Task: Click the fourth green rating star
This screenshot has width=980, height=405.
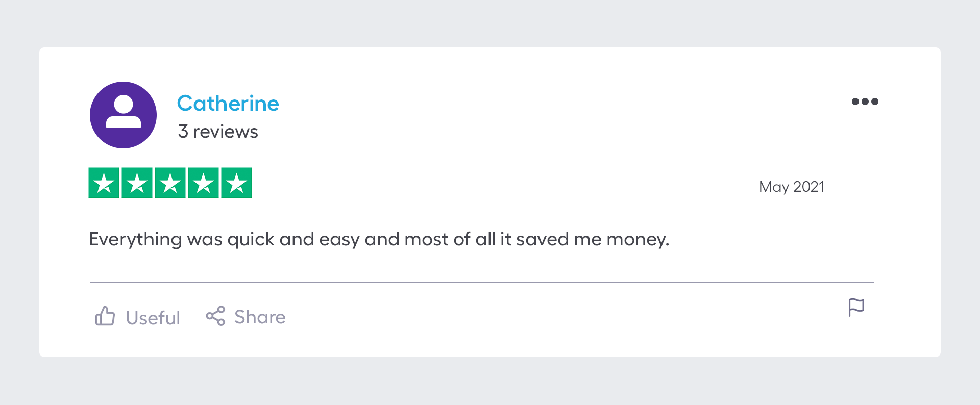Action: coord(204,183)
